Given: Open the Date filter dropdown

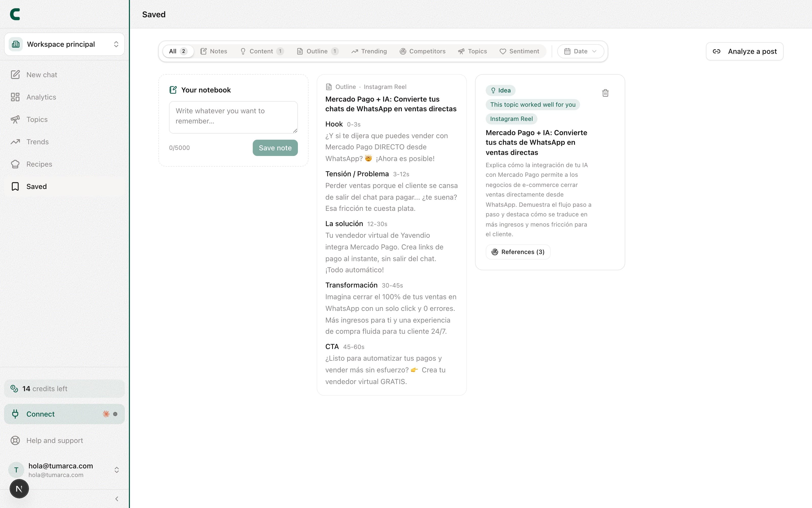Looking at the screenshot, I should (x=581, y=51).
